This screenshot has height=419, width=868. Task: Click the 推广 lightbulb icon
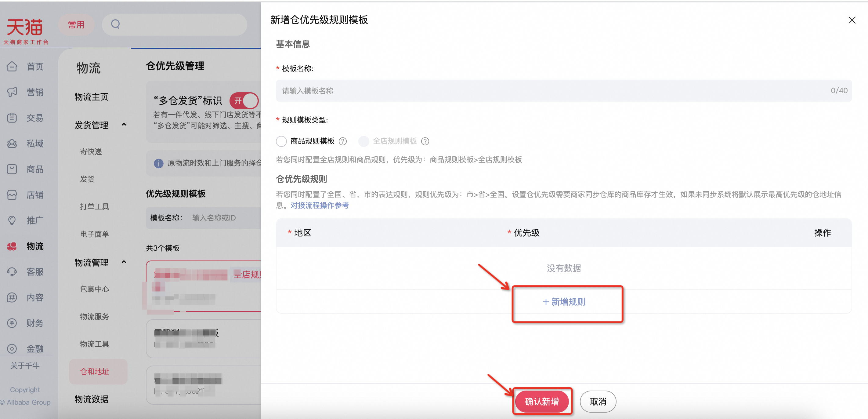(12, 220)
